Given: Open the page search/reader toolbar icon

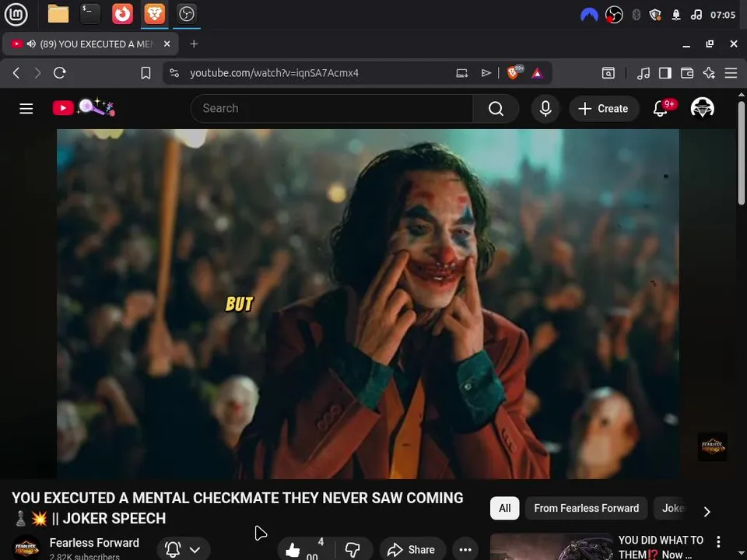Looking at the screenshot, I should 608,73.
